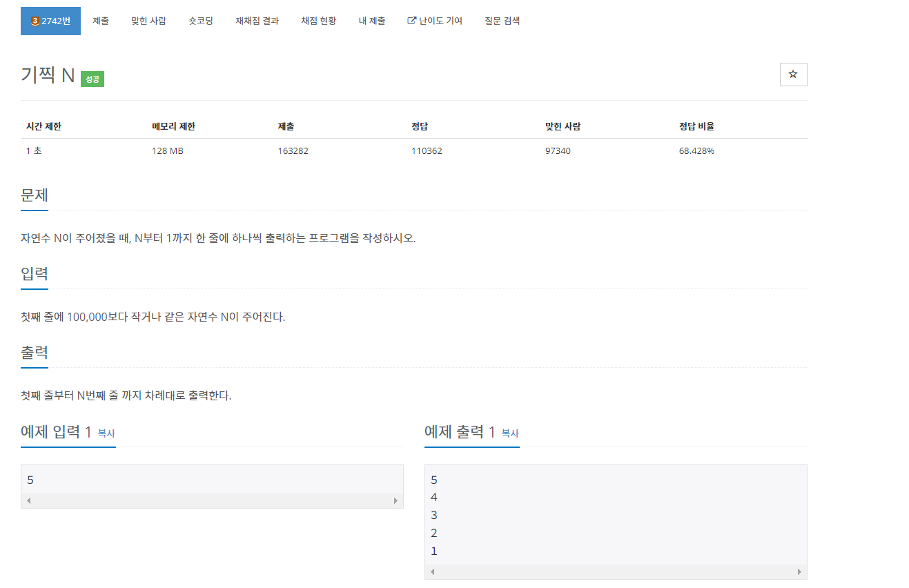Click the 제출 column header in stats table
The image size is (909, 588).
[286, 126]
